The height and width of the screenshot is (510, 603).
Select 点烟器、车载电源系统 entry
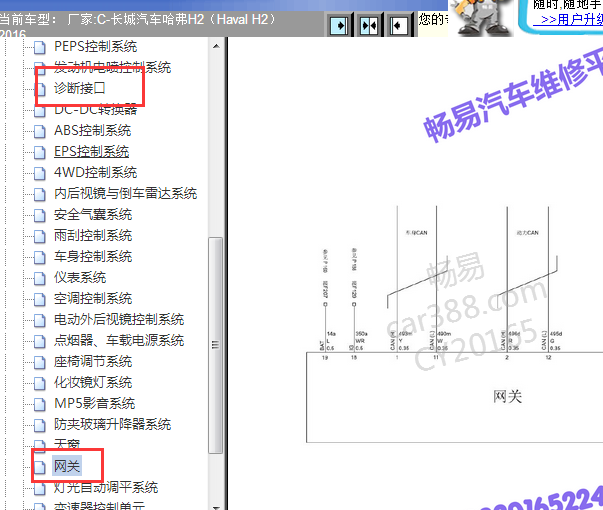coord(119,340)
